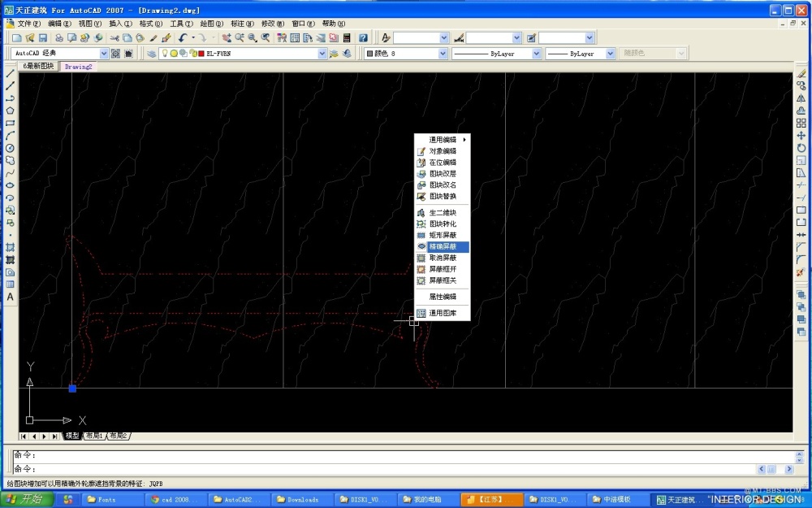Create a new drawing with the New icon

(x=16, y=38)
